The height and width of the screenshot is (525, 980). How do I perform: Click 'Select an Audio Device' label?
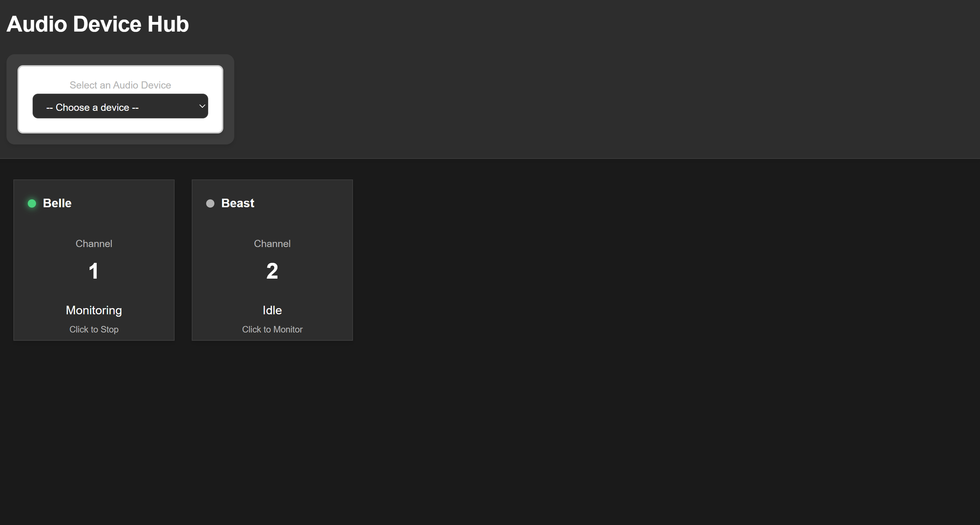tap(120, 85)
